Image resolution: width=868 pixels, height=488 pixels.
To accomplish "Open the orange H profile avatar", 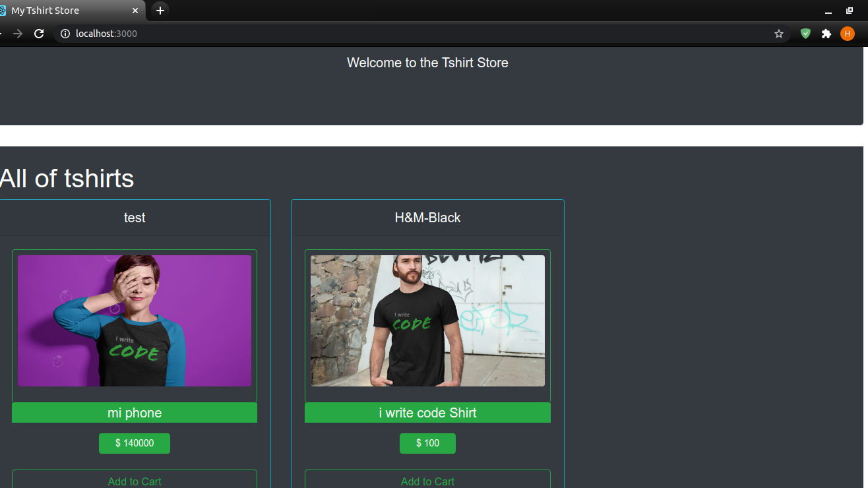I will pyautogui.click(x=848, y=34).
